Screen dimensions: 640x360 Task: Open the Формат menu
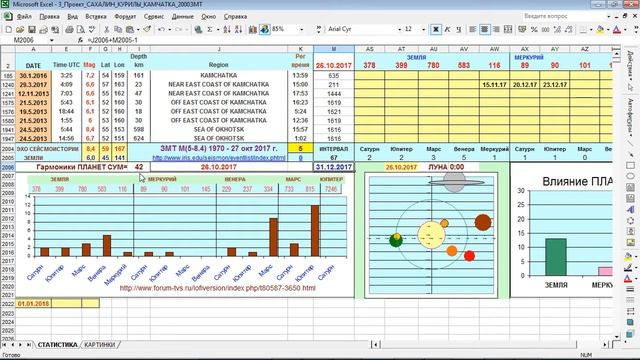(x=125, y=17)
